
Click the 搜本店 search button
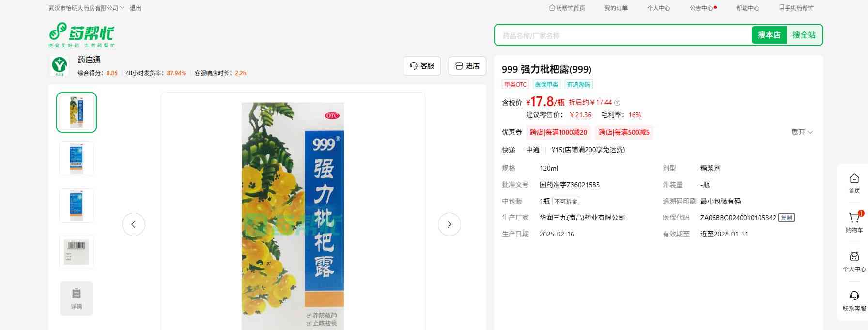(769, 35)
